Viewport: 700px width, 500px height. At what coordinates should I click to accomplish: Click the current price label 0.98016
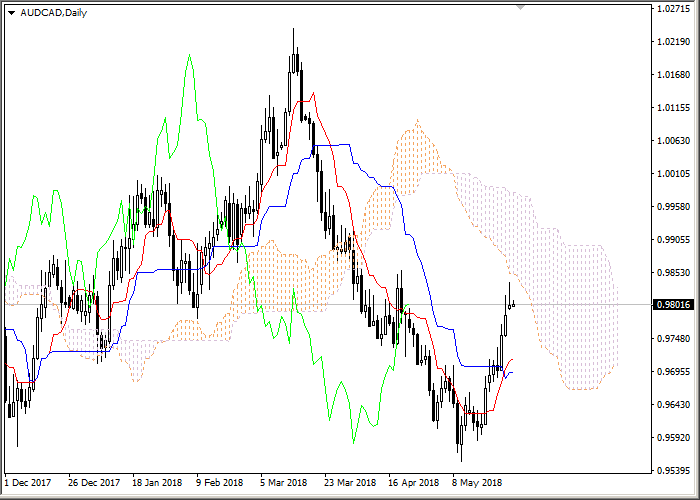[677, 305]
